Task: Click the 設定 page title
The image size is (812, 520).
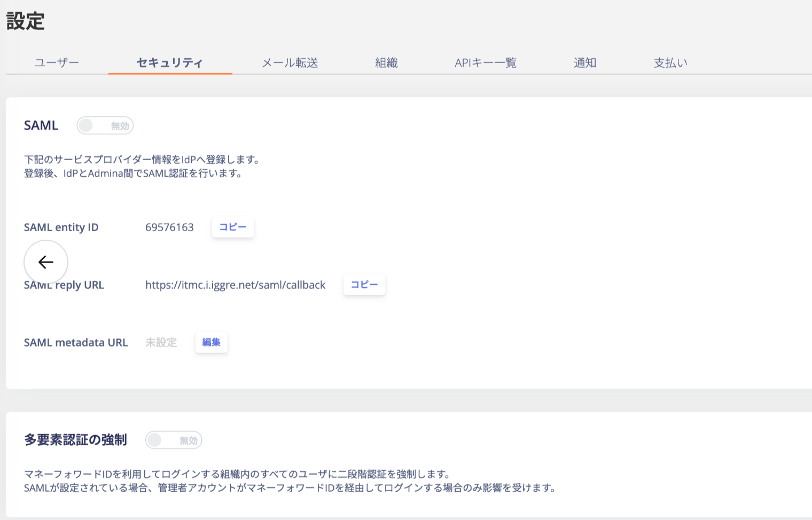Action: (25, 21)
